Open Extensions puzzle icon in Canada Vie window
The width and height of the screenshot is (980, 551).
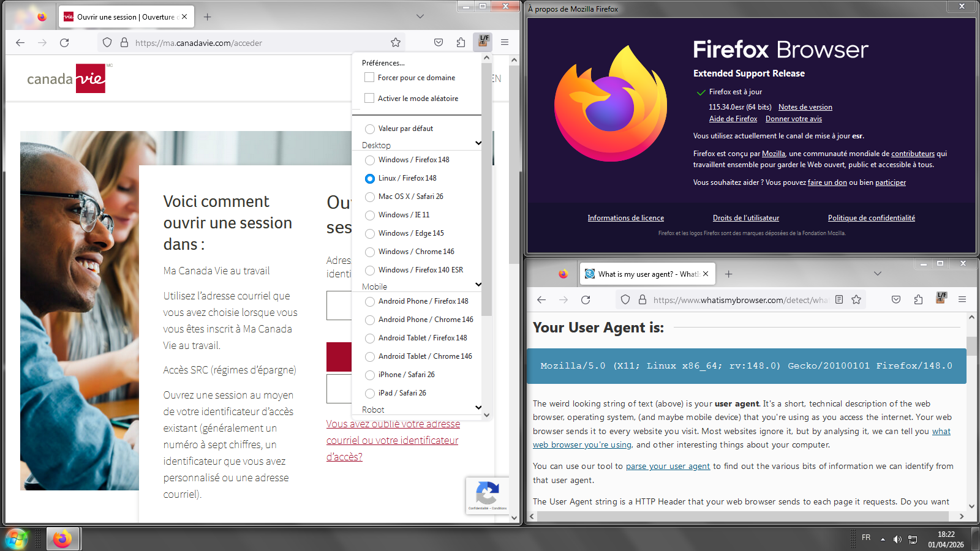pyautogui.click(x=461, y=42)
